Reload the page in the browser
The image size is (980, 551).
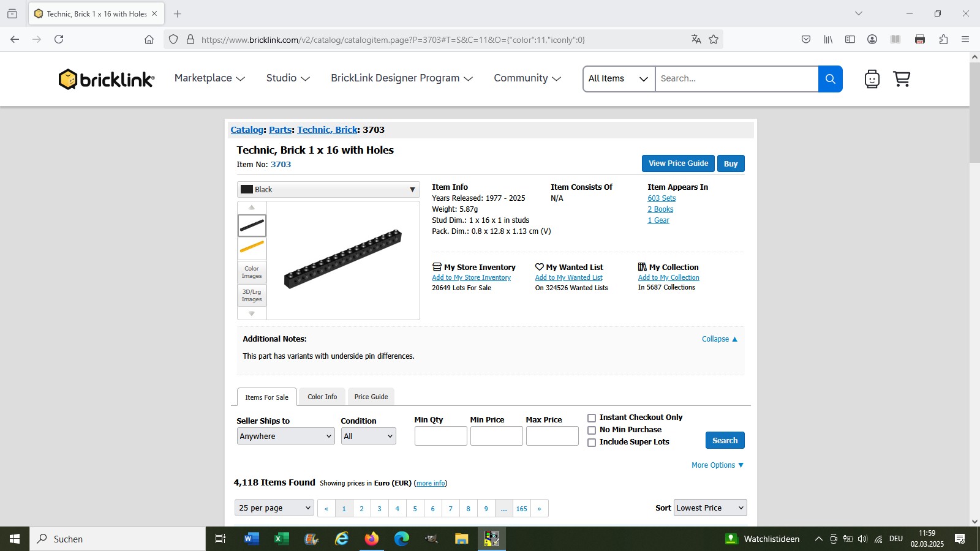pos(59,39)
